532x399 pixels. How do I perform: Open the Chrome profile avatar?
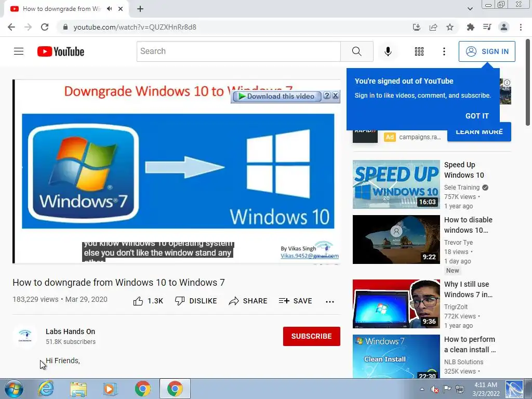tap(504, 27)
